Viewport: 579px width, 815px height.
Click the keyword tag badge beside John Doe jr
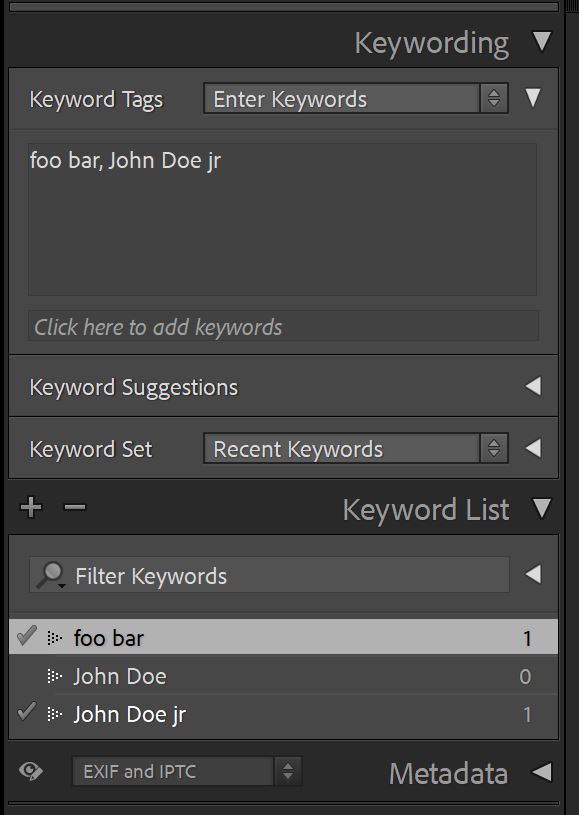coord(54,714)
